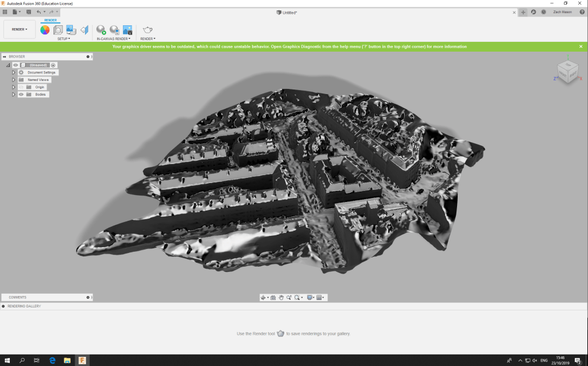588x366 pixels.
Task: Start In-Canvas Render with the play sphere icon
Action: click(x=101, y=30)
